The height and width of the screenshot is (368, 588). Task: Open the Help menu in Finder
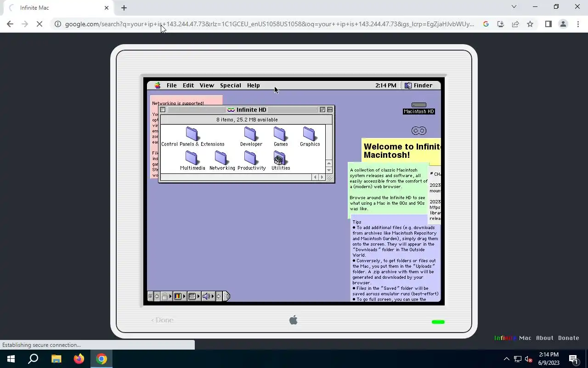(x=253, y=85)
